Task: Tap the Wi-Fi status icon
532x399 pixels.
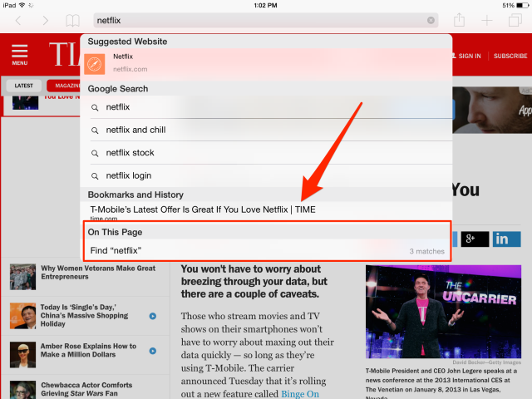Action: (22, 5)
